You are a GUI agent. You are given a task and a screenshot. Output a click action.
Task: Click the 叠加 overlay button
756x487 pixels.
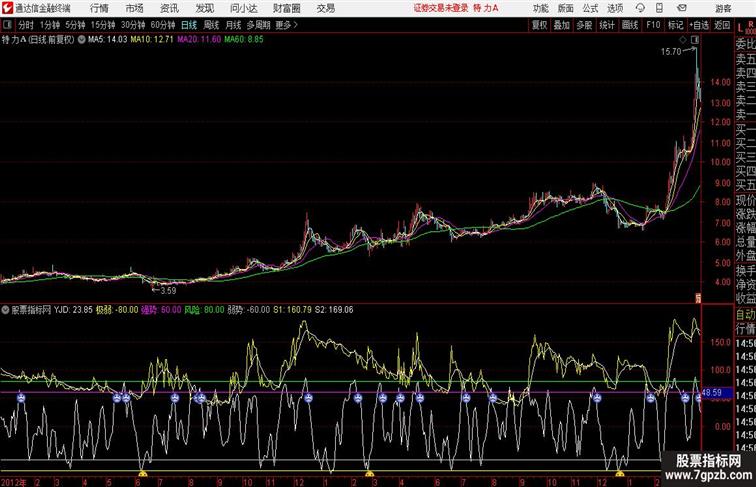click(562, 25)
